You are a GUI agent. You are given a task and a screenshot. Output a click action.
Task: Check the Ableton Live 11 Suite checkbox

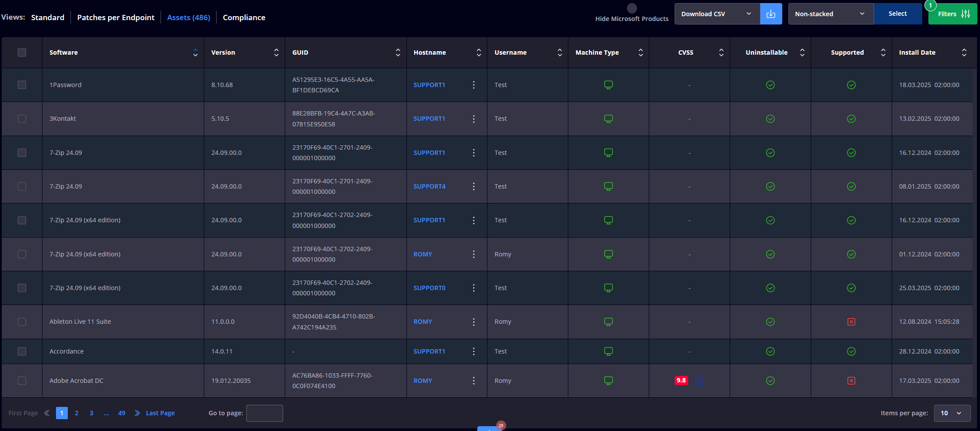tap(22, 322)
